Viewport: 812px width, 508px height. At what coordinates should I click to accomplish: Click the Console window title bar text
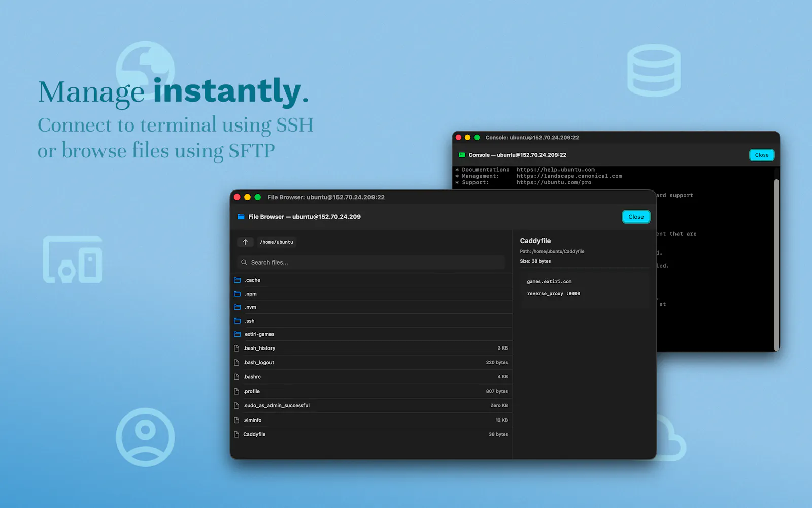click(x=532, y=138)
